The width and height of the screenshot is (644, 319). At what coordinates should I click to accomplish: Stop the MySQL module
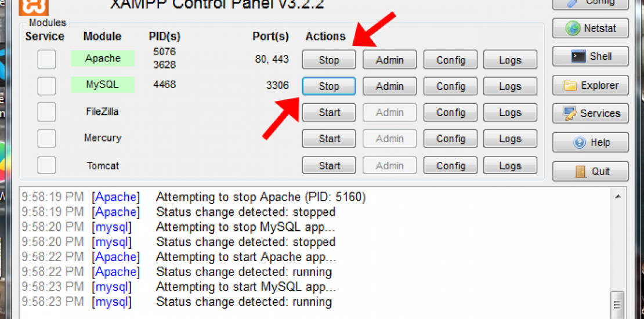[x=328, y=86]
